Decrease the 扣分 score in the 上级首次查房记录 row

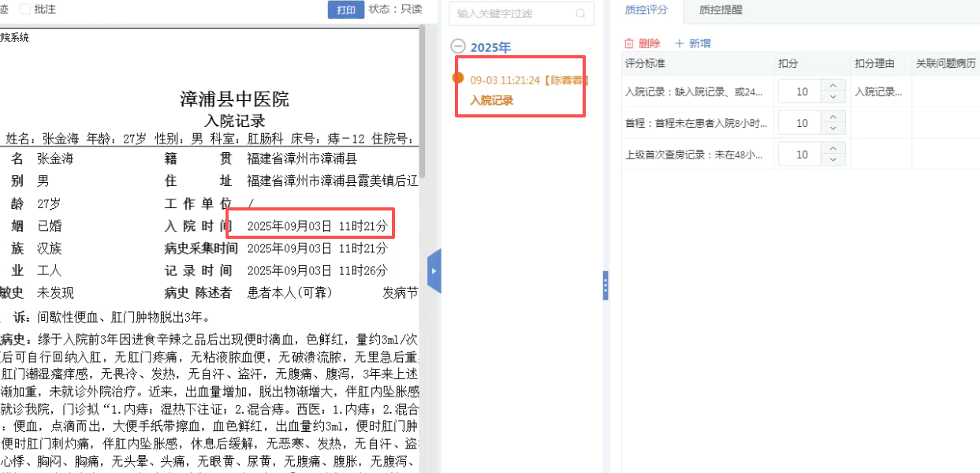point(833,160)
